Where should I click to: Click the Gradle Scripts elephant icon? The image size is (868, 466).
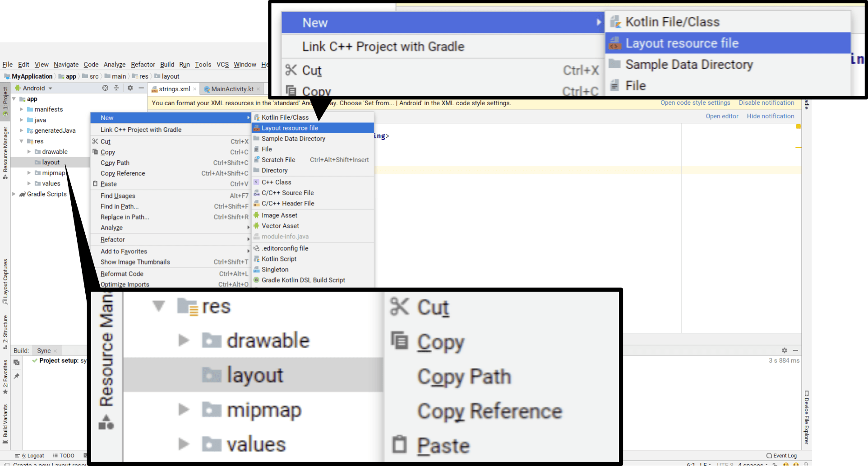pos(22,194)
